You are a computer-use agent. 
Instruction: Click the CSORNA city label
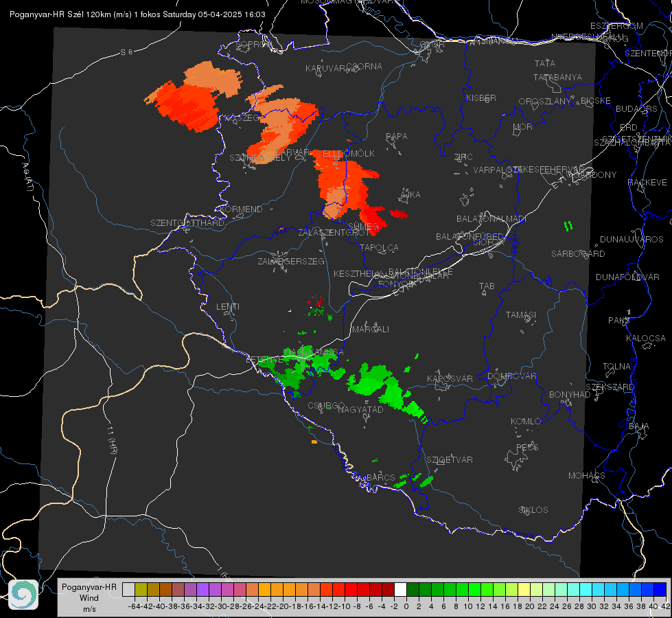pos(364,67)
